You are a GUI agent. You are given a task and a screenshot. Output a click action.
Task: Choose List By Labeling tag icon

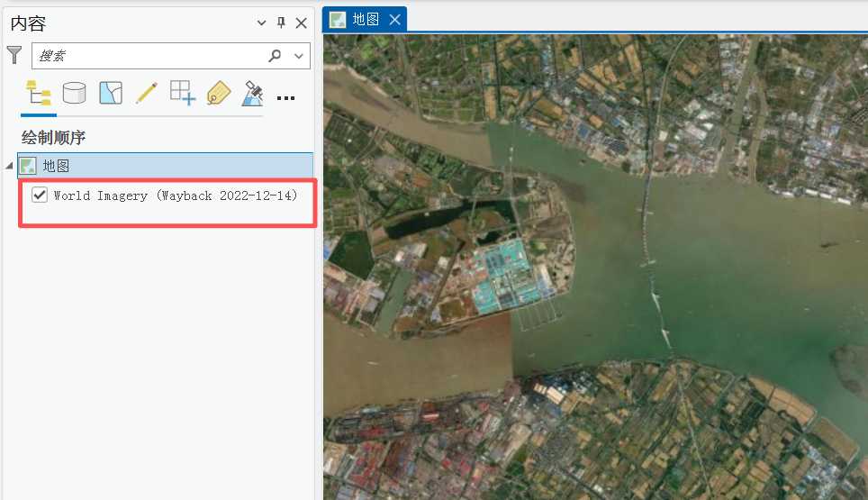218,93
